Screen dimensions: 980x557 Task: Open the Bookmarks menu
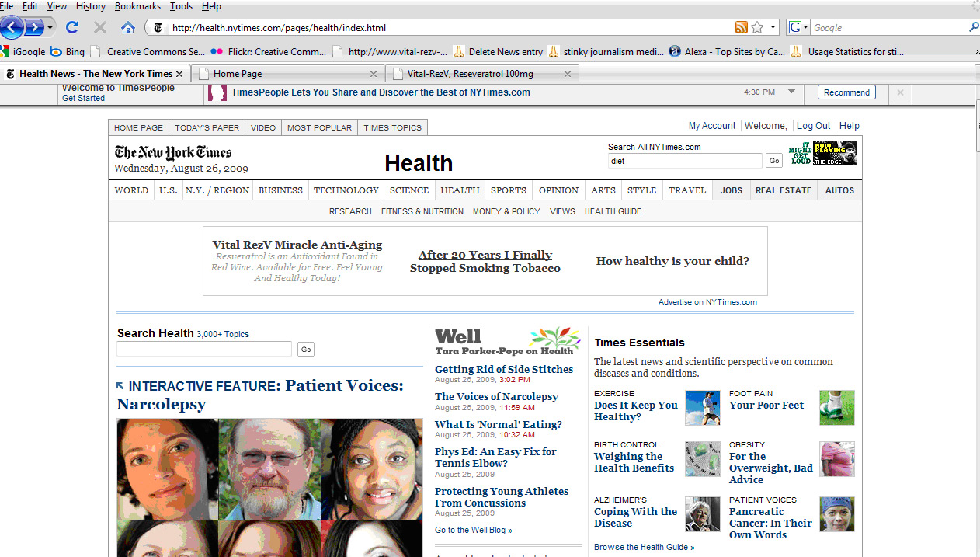pos(137,6)
